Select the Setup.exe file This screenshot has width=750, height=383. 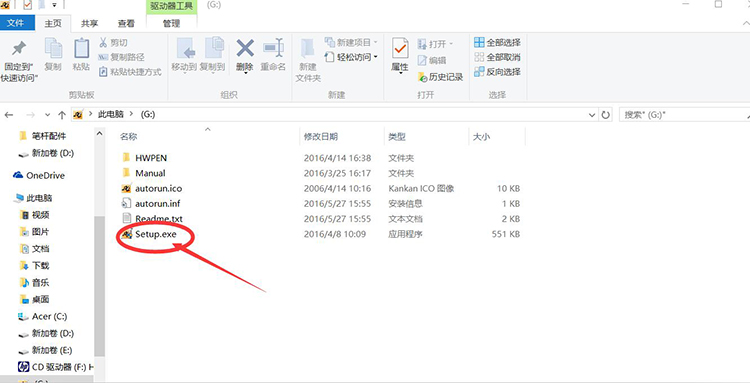click(155, 234)
